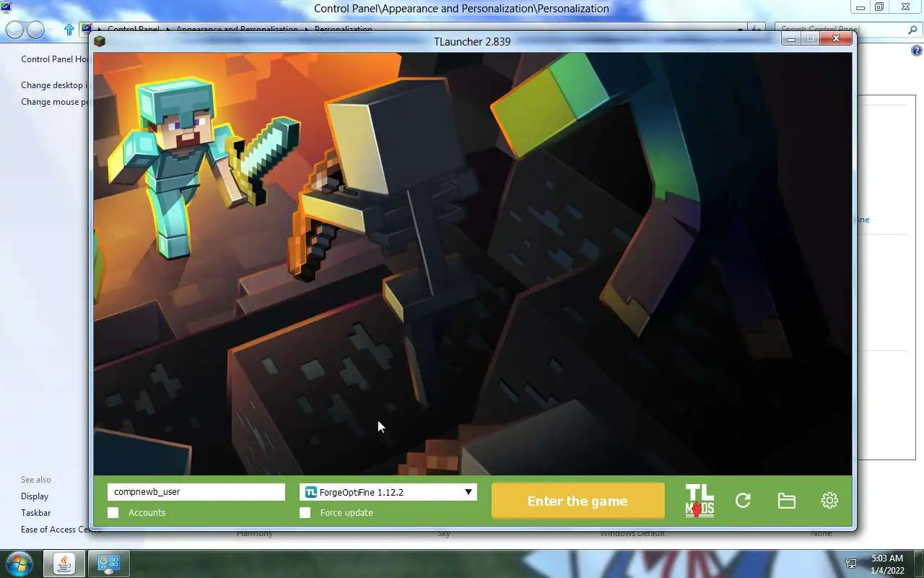Screen dimensions: 924x578
Task: Open Ease of Access Center link
Action: coord(56,530)
